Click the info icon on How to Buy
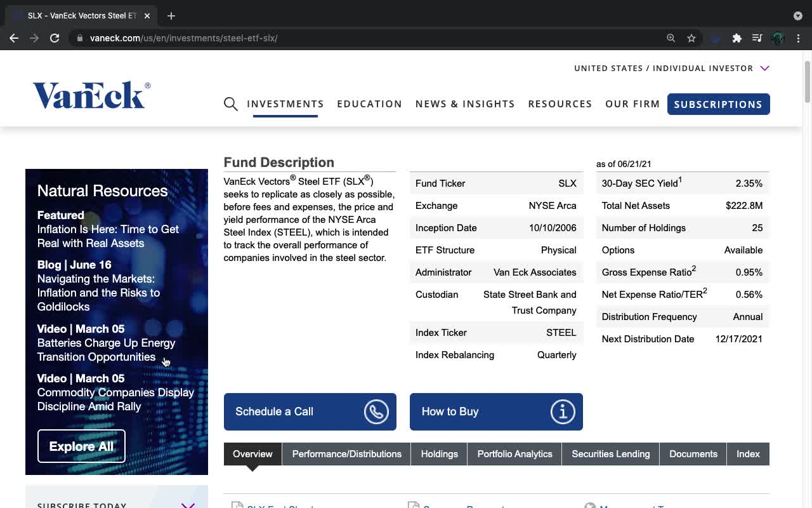Image resolution: width=812 pixels, height=508 pixels. 563,411
